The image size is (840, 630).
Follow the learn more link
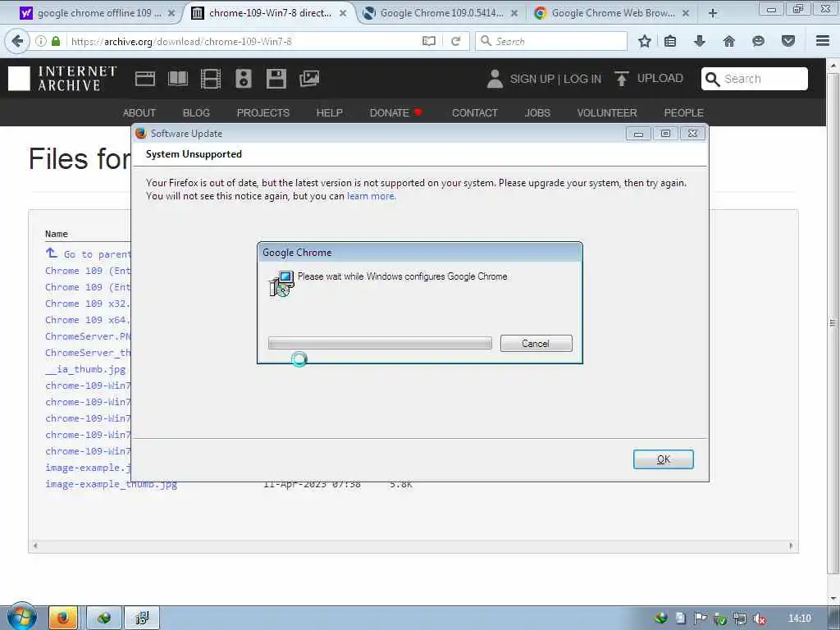[x=372, y=196]
